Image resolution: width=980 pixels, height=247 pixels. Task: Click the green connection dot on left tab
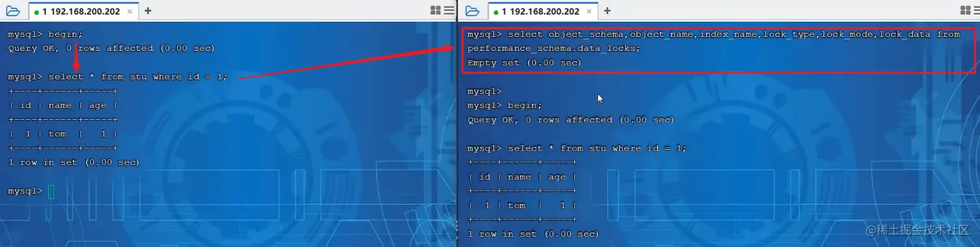36,12
